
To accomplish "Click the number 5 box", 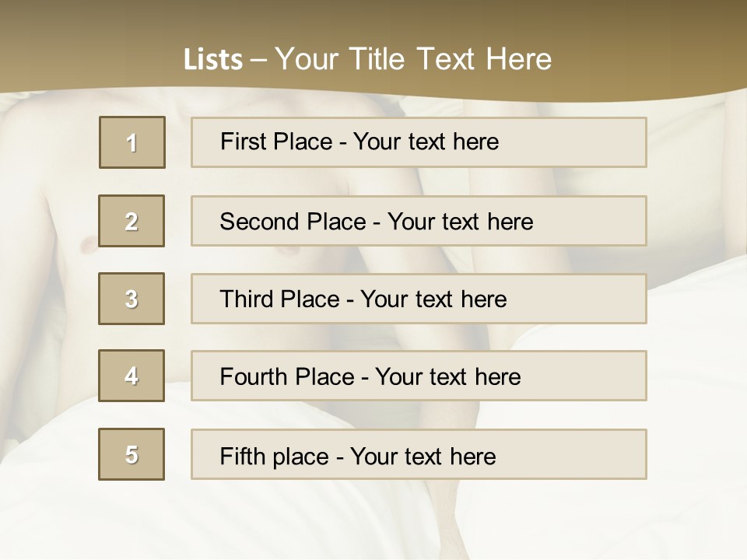I will pyautogui.click(x=132, y=454).
